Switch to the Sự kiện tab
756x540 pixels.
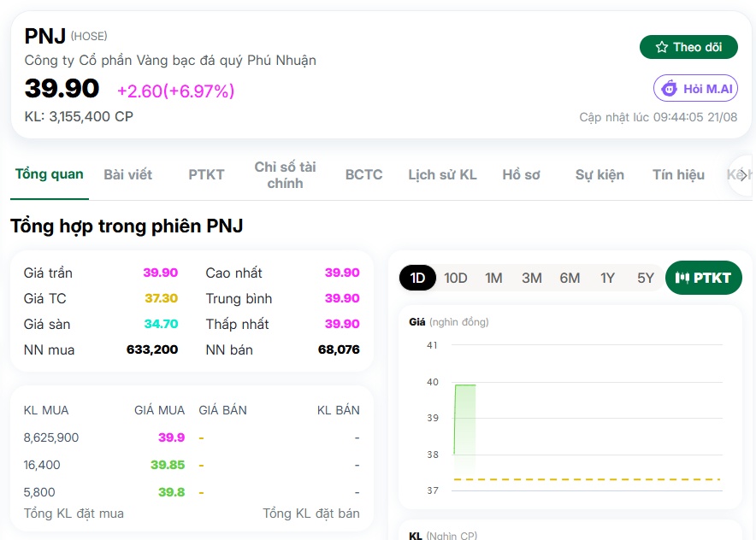[599, 174]
